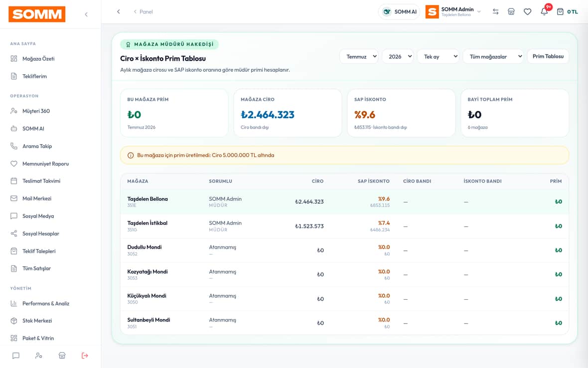Open the shopping cart icon showing 0 TL

(x=567, y=11)
